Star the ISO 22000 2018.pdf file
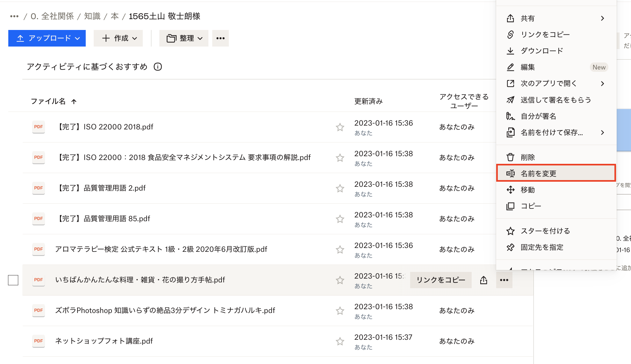 pos(340,127)
